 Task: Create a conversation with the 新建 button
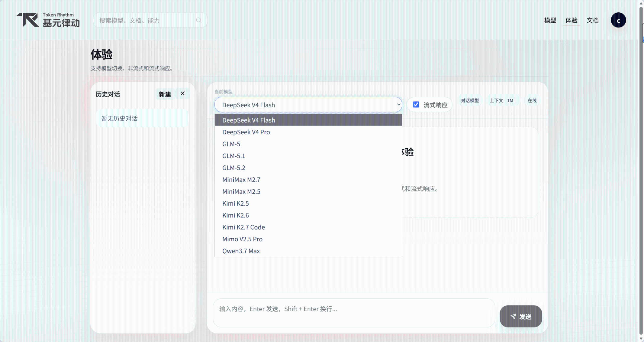(165, 94)
